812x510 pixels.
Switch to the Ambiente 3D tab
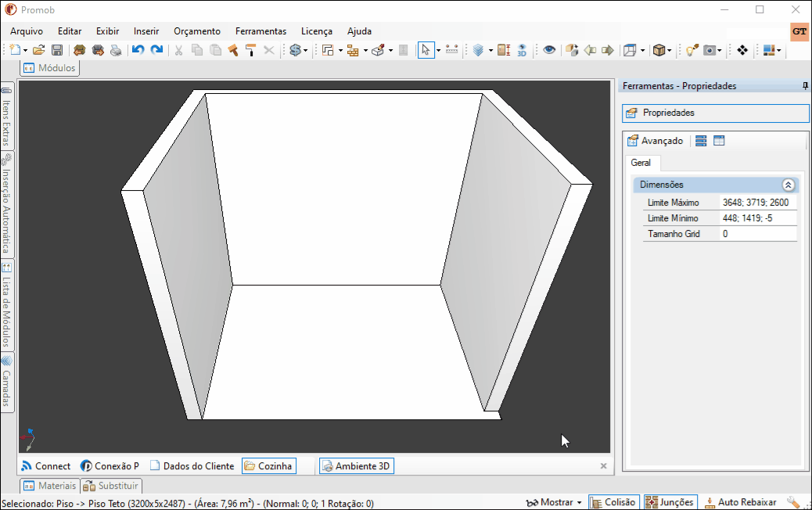357,466
